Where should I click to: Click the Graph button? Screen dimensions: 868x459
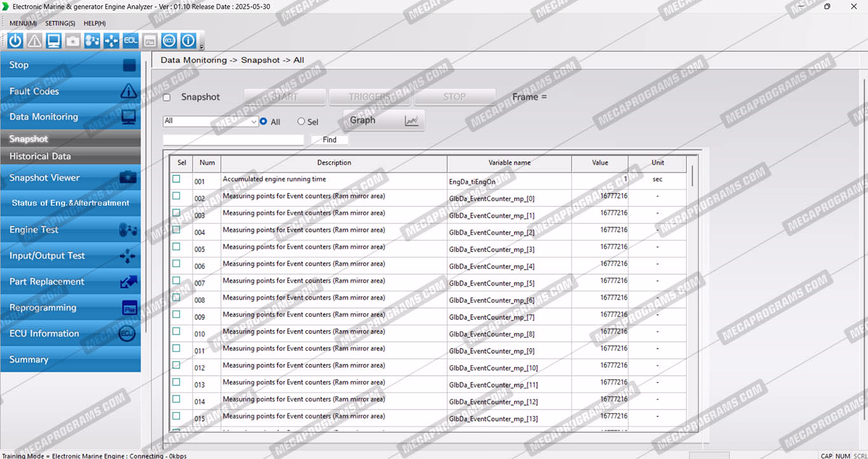[383, 120]
